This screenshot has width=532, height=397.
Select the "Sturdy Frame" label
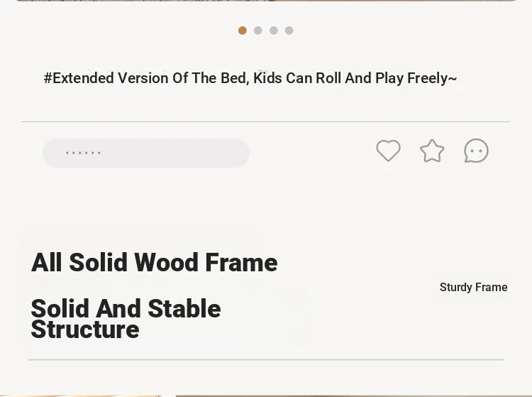click(x=474, y=288)
